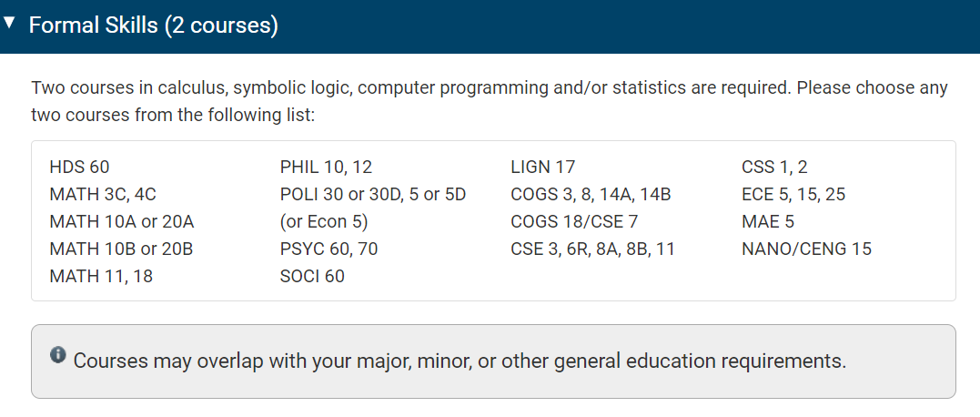Click the (or Econ 5) text
The image size is (980, 417).
click(x=324, y=222)
